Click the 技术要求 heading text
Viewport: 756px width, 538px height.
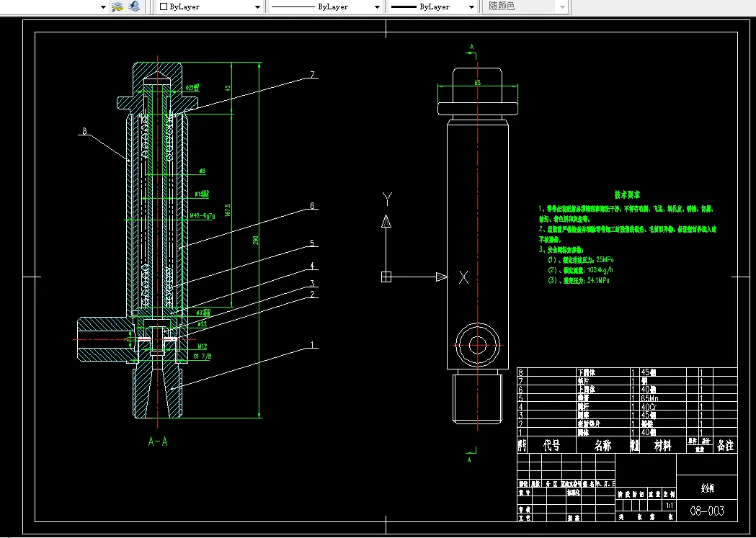point(627,194)
